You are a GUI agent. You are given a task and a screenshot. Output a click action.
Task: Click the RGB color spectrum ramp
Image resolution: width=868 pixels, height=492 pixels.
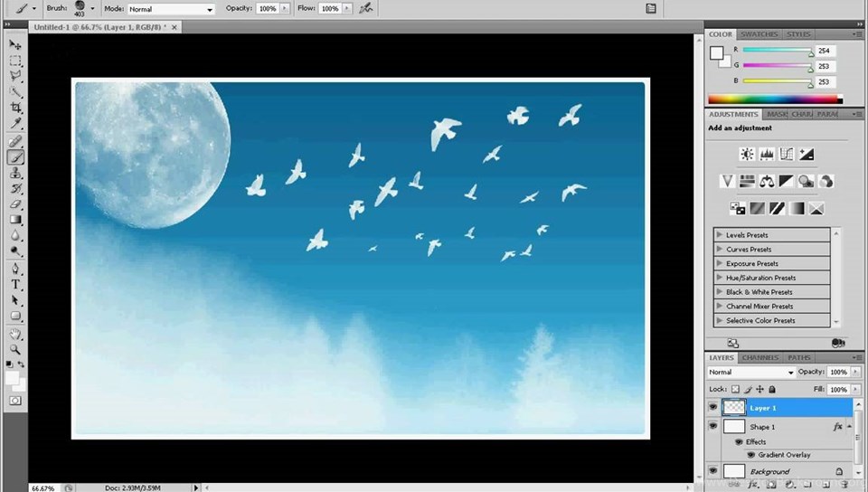(774, 99)
